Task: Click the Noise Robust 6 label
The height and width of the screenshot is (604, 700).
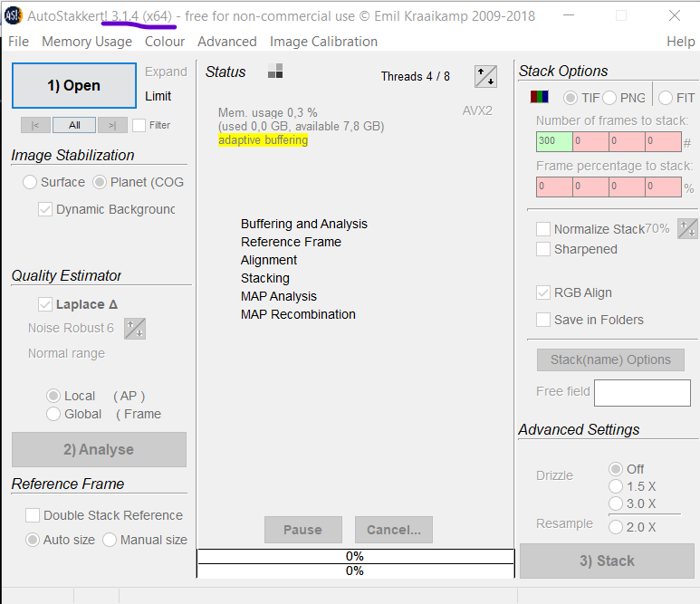Action: pyautogui.click(x=71, y=328)
